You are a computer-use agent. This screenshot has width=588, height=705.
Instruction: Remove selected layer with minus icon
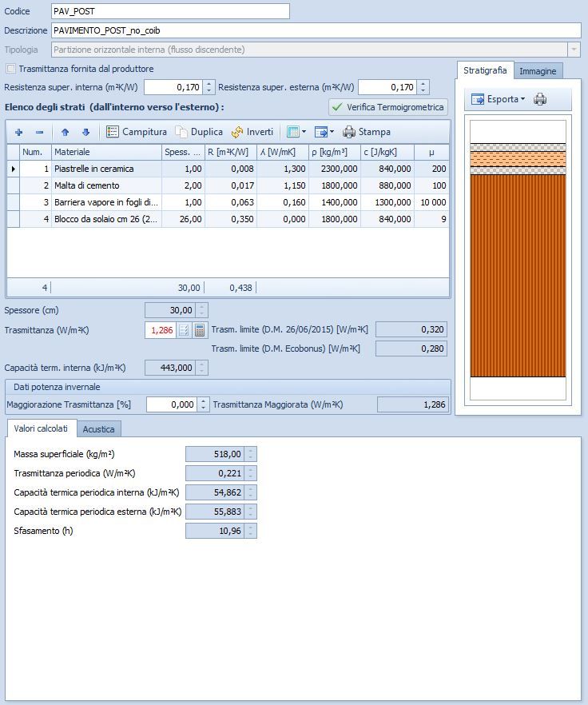(39, 132)
